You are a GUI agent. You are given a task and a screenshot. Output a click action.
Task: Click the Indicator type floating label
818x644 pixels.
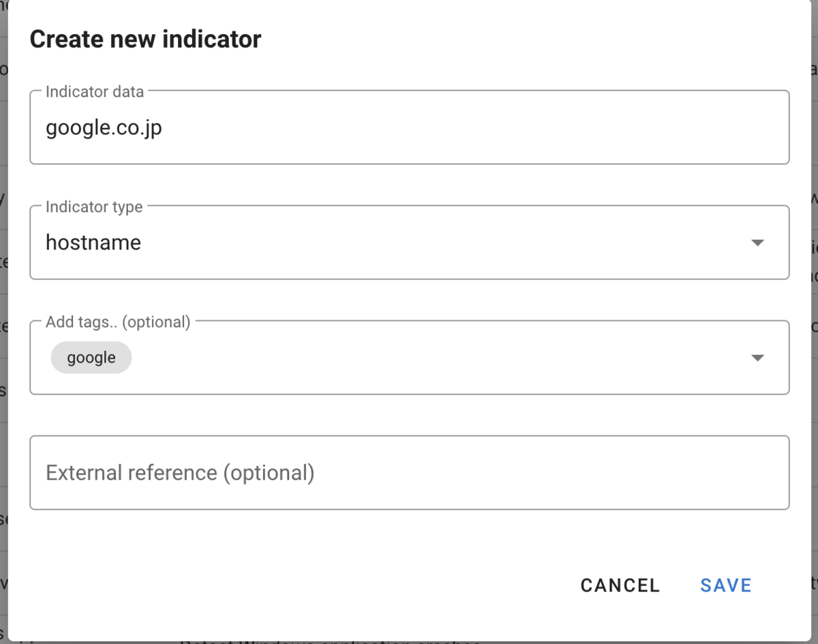coord(94,206)
